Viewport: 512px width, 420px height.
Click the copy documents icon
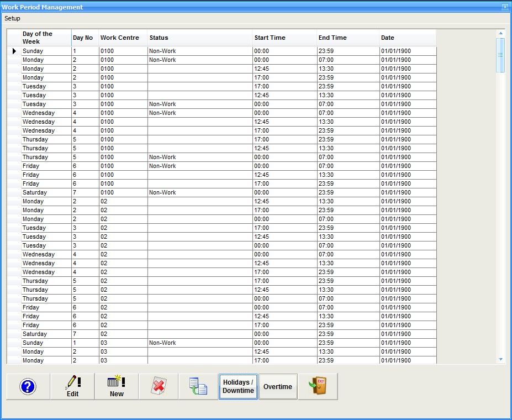(x=198, y=386)
